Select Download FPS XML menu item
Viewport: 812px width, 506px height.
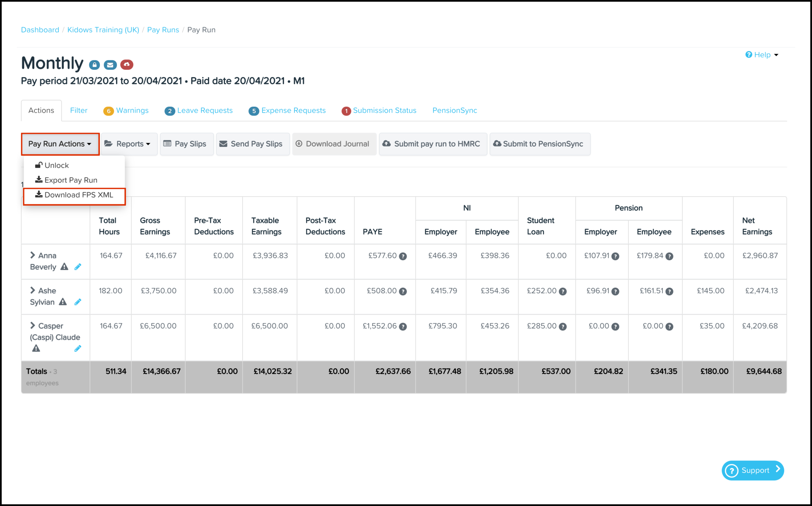pos(74,195)
